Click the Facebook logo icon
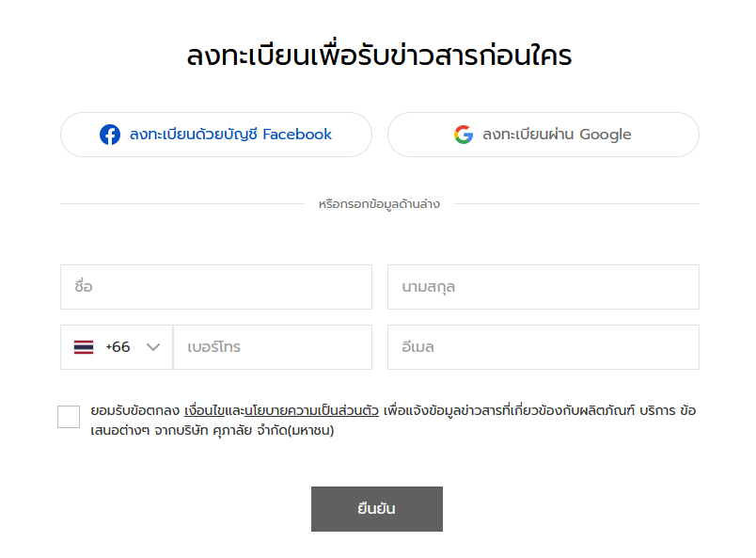 pyautogui.click(x=110, y=135)
